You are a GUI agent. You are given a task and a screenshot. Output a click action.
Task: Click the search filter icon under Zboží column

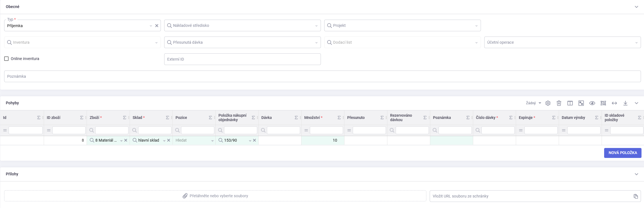coord(92,130)
